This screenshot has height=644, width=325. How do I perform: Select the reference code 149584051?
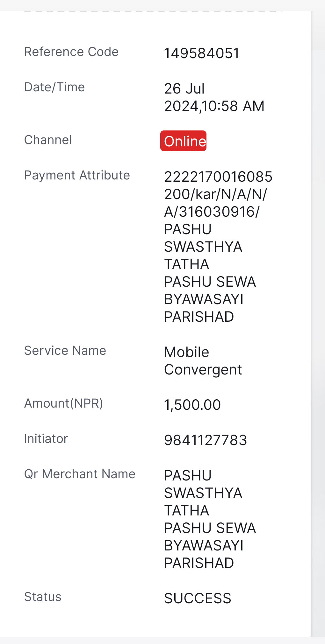click(x=202, y=53)
